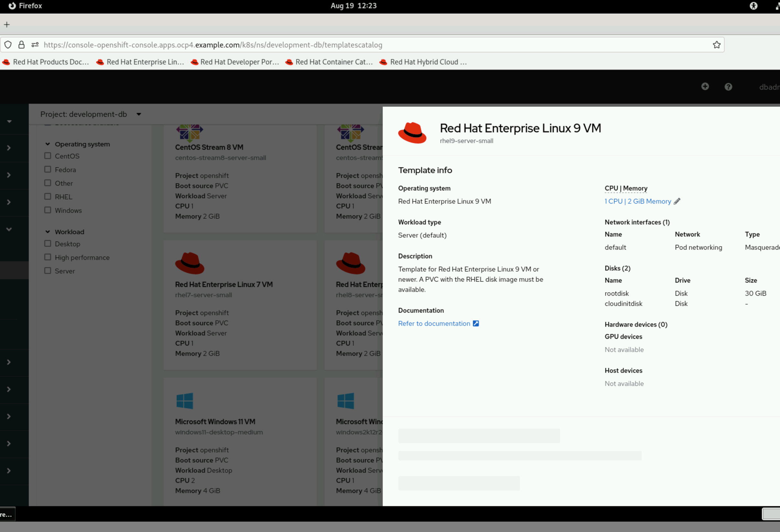This screenshot has width=780, height=532.
Task: Click the shield tracking-protection icon in the address bar
Action: [x=8, y=45]
